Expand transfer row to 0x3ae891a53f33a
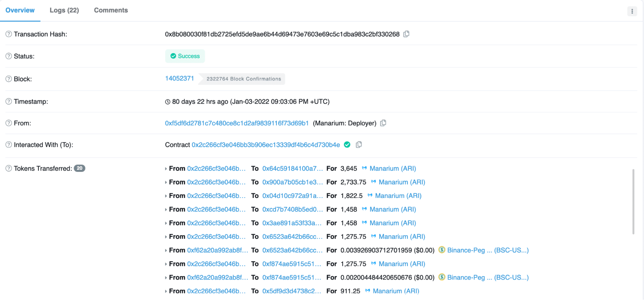This screenshot has height=300, width=644. 166,223
